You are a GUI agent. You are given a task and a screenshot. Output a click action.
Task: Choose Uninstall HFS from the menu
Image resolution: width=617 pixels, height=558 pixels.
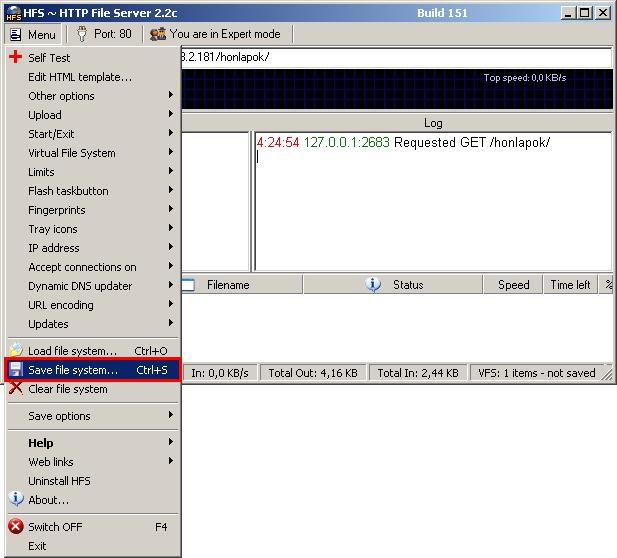93,480
